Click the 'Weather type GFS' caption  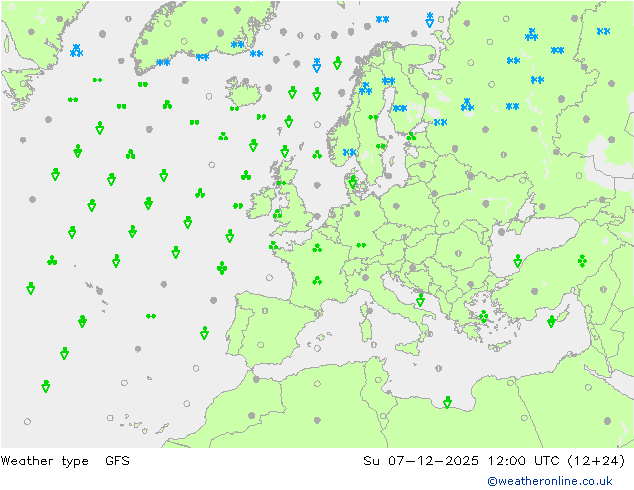pos(65,461)
